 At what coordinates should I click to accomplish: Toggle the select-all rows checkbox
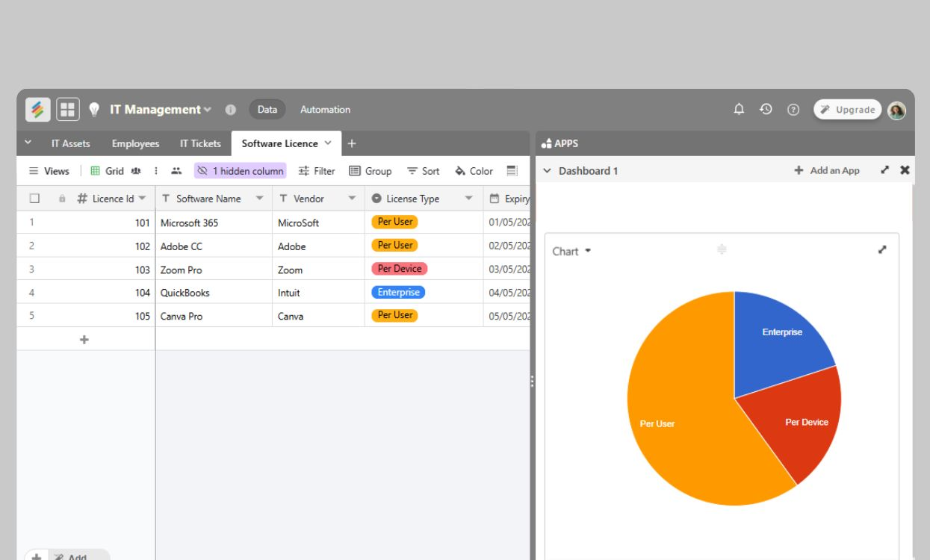pyautogui.click(x=34, y=199)
